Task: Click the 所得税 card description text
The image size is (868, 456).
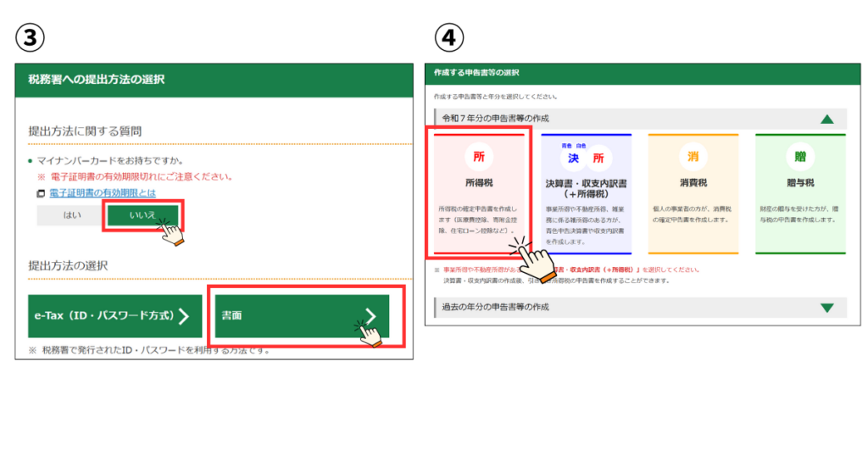Action: 478,220
